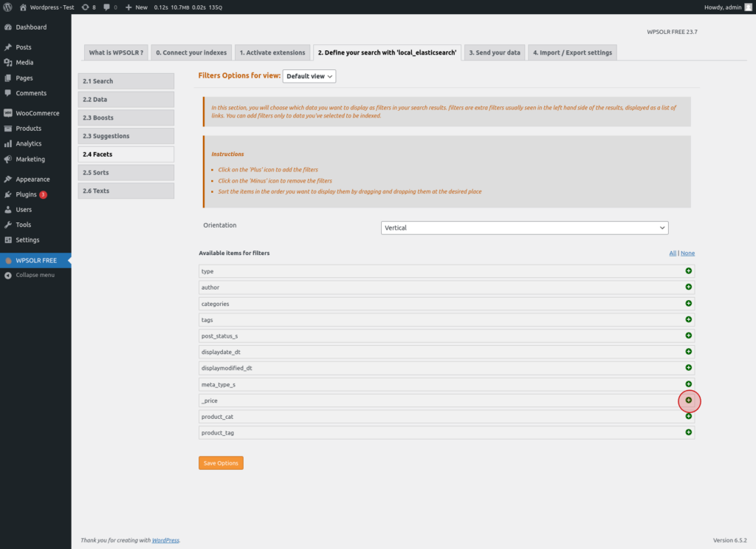
Task: Open the Default view dropdown
Action: pos(309,76)
